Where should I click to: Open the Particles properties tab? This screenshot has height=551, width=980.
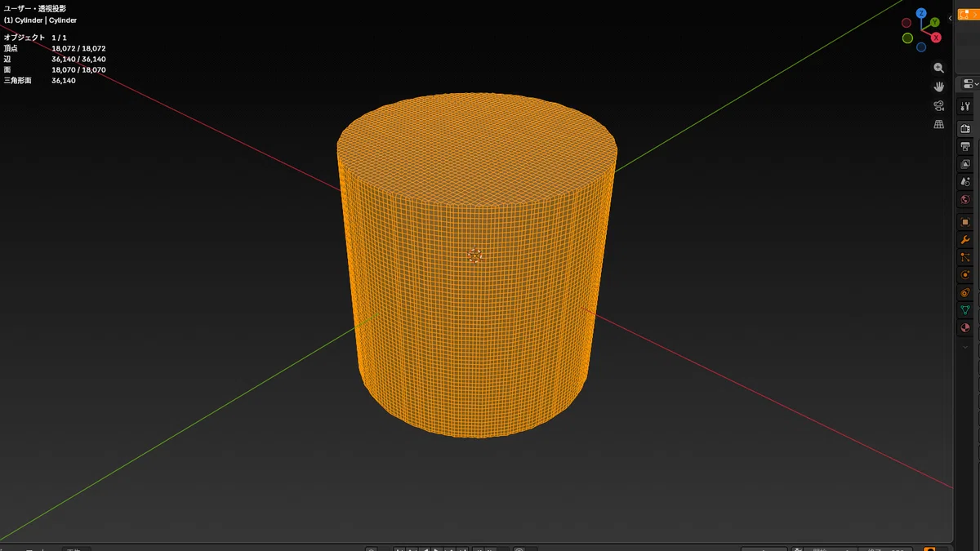coord(965,257)
